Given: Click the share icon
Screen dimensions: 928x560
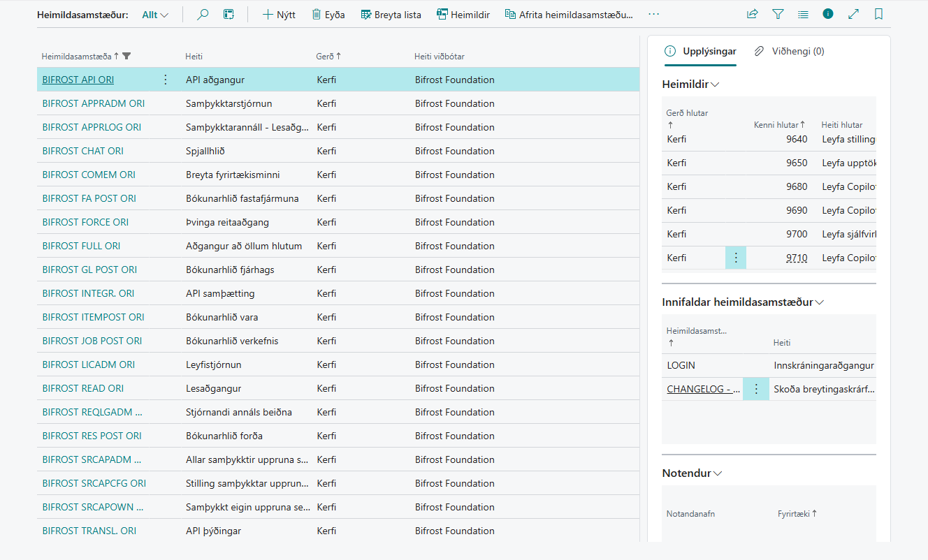Looking at the screenshot, I should [x=753, y=14].
